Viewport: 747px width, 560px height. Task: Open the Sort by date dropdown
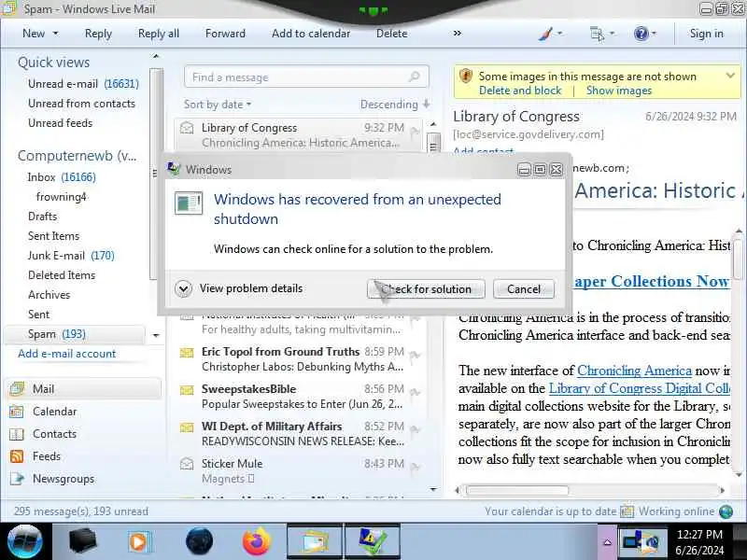218,105
